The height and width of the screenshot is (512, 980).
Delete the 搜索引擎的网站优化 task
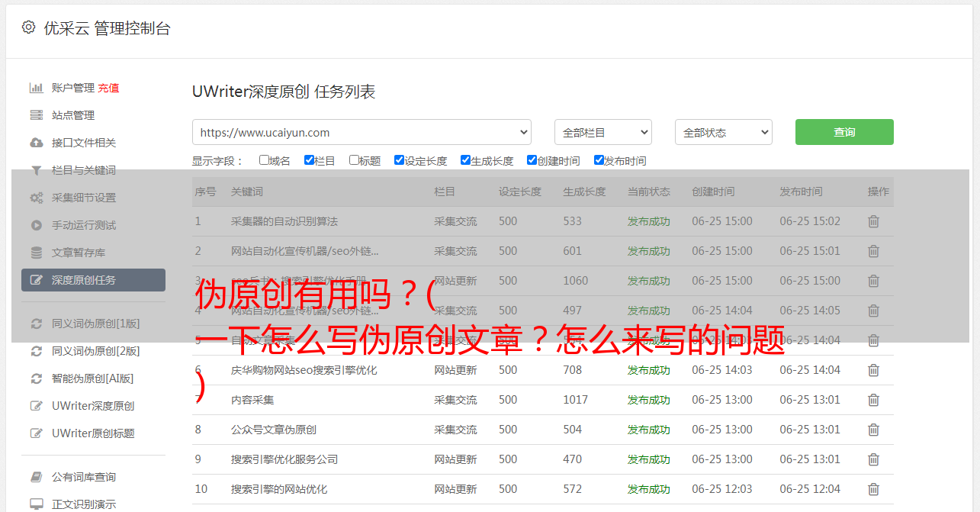click(874, 489)
